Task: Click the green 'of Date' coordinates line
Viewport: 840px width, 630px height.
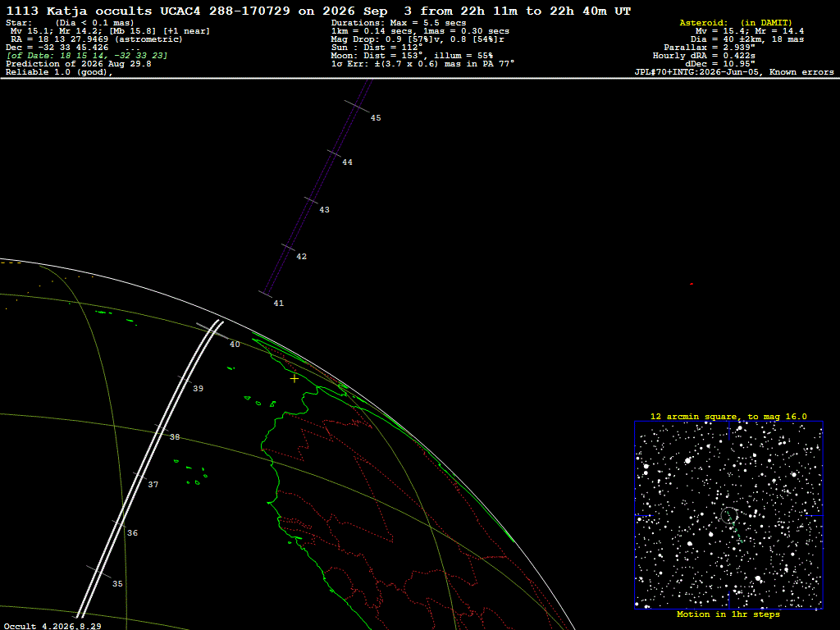Action: [87, 56]
